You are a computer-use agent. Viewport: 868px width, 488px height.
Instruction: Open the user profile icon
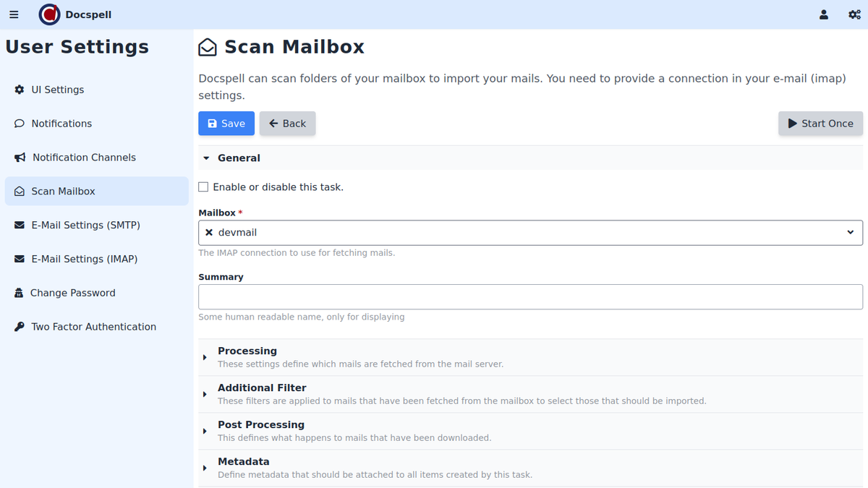tap(823, 14)
